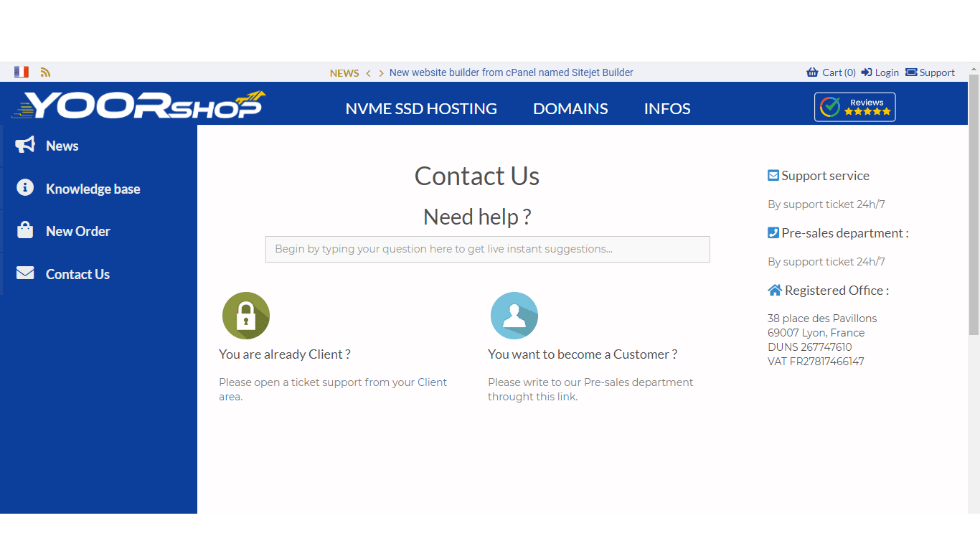Switch language via the French flag icon

[22, 72]
